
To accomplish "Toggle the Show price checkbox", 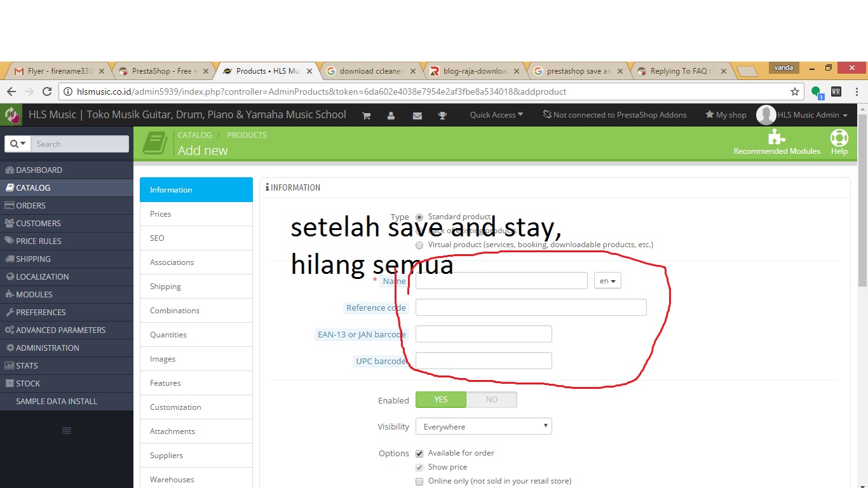I will [419, 468].
